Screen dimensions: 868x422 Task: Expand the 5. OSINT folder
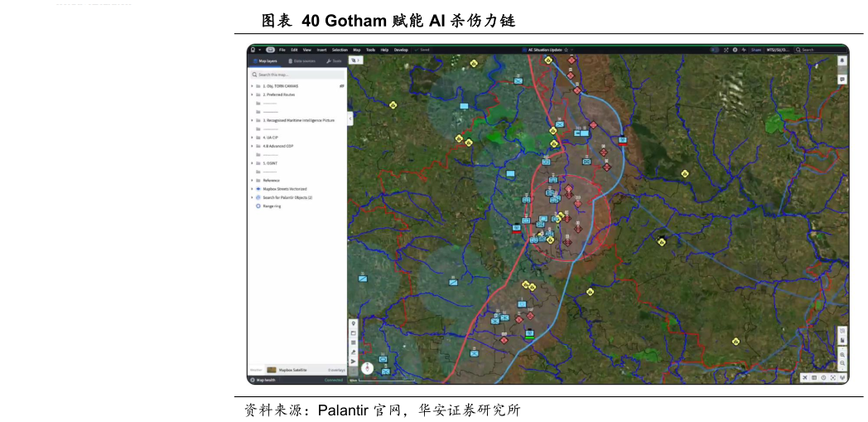click(252, 163)
